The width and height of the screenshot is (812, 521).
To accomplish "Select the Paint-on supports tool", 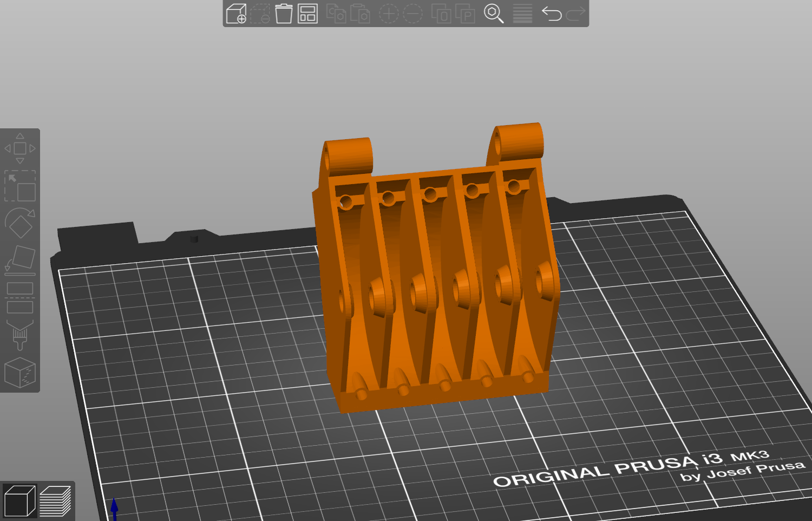I will (x=20, y=334).
